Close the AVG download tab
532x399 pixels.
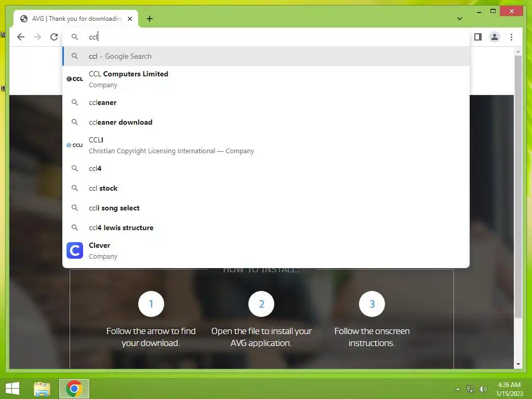(130, 19)
